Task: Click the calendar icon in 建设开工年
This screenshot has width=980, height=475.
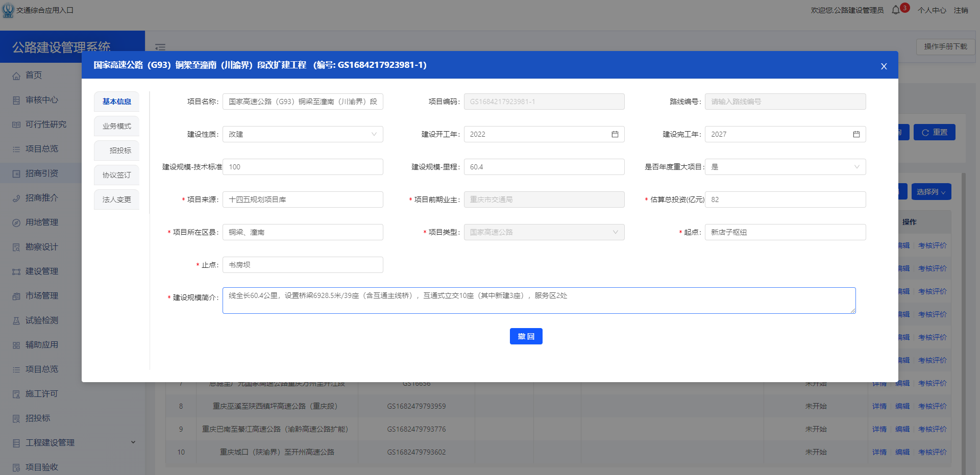Action: (x=615, y=134)
